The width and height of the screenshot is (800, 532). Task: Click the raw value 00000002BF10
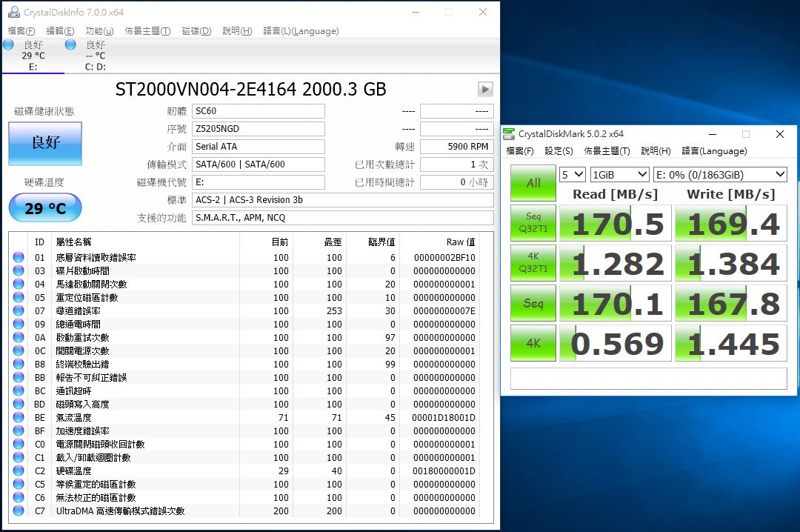(x=444, y=257)
